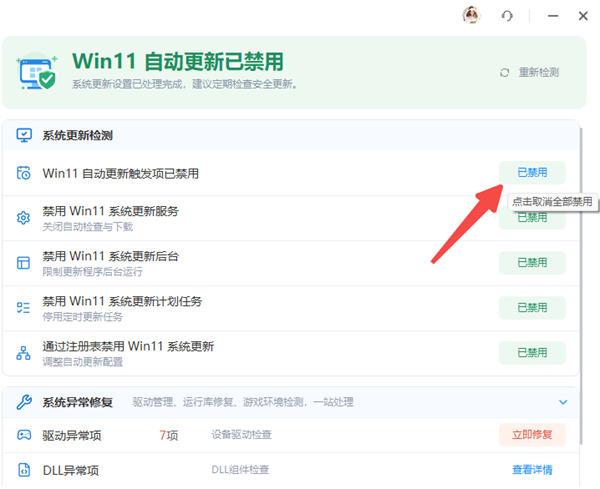Click the 重新检测 re-scan button text
This screenshot has height=489, width=600.
point(539,72)
